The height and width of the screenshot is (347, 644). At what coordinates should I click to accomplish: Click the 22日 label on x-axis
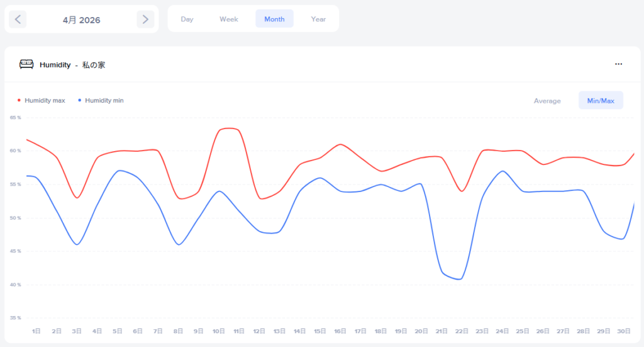462,331
